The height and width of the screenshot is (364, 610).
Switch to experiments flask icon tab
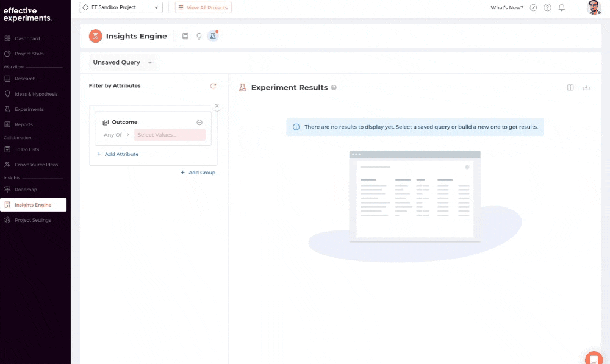coord(213,36)
